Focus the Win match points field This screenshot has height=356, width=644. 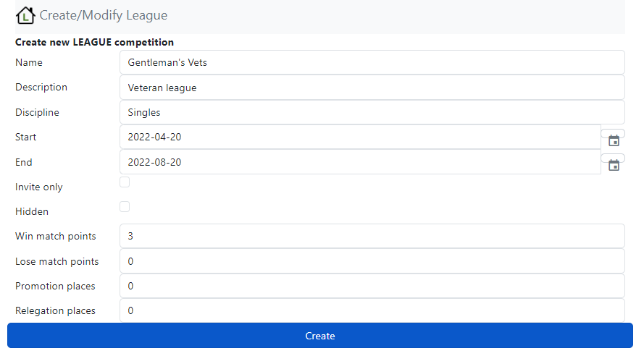(x=372, y=236)
